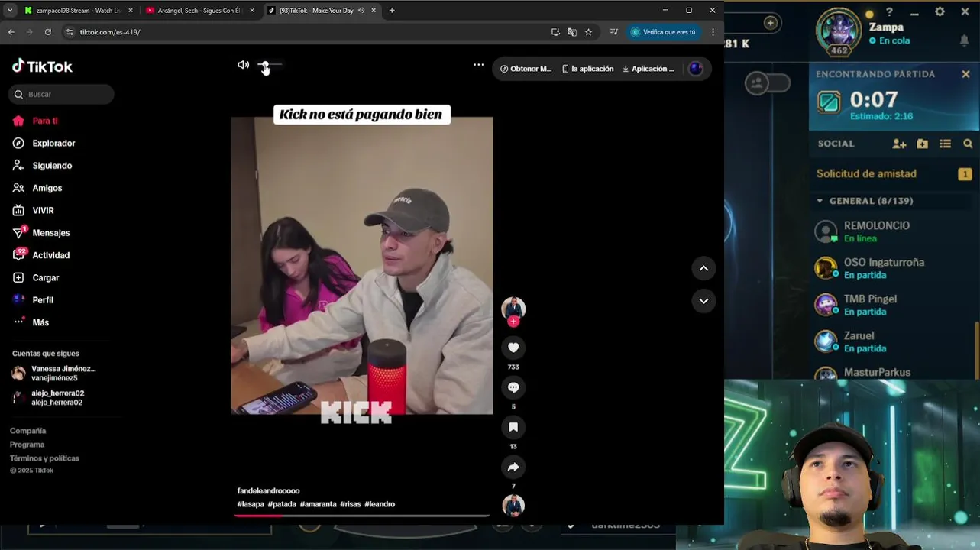Screen dimensions: 980x550
Task: Open League client settings gear
Action: pos(940,12)
